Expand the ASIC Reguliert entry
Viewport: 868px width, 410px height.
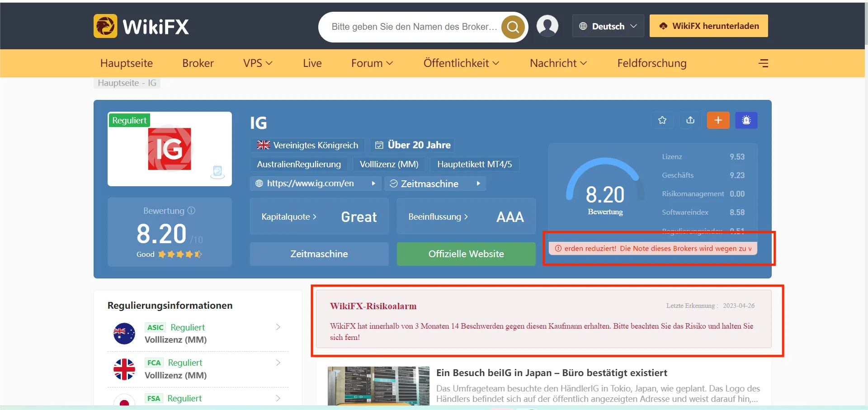coord(198,333)
